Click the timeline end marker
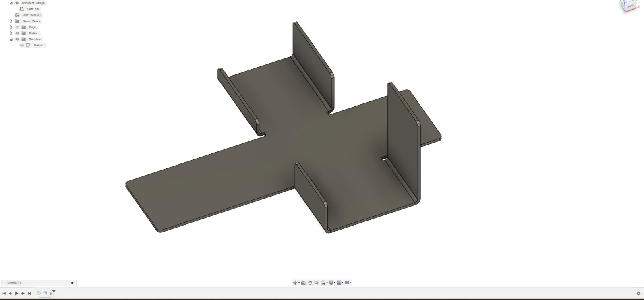This screenshot has height=300, width=644. pos(54,293)
